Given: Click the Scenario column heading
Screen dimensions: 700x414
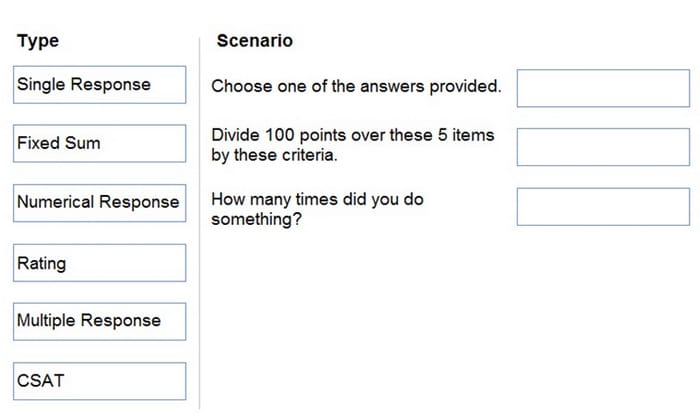Looking at the screenshot, I should (255, 41).
